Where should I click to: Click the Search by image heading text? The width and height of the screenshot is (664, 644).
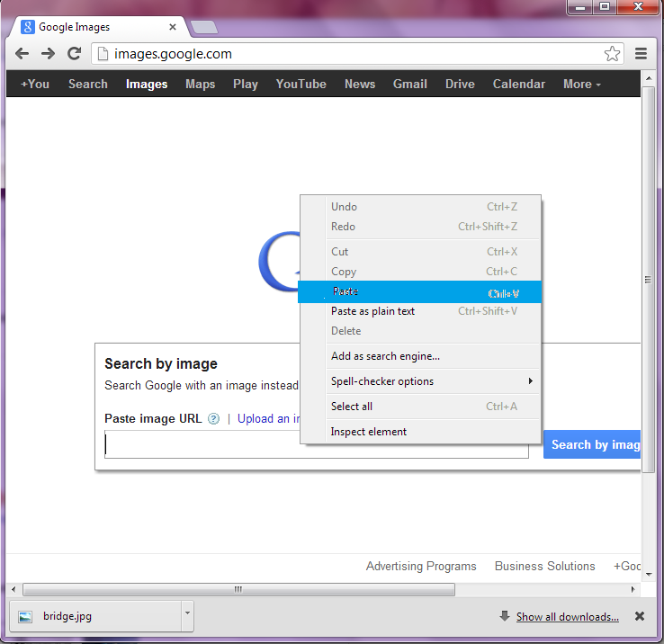(161, 363)
